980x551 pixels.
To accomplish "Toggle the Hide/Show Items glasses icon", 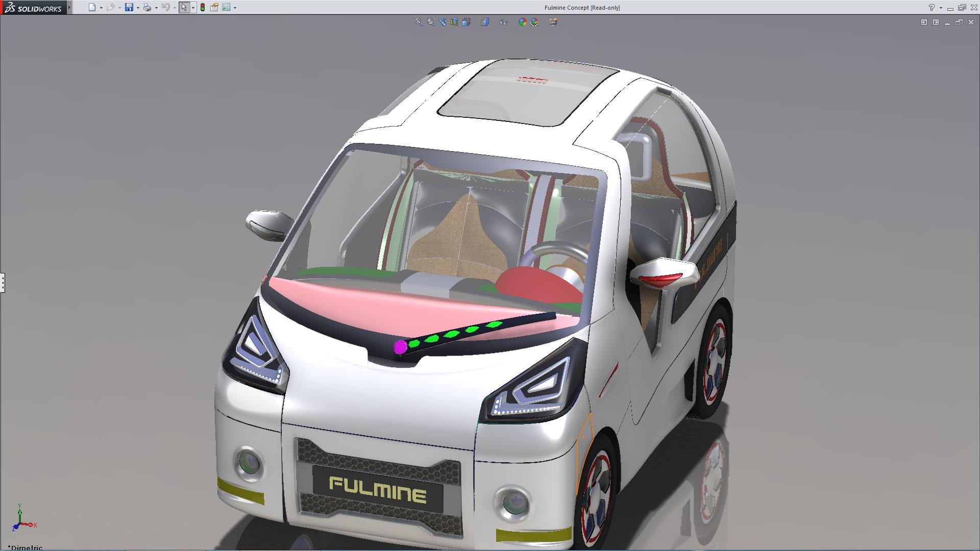I will (504, 22).
